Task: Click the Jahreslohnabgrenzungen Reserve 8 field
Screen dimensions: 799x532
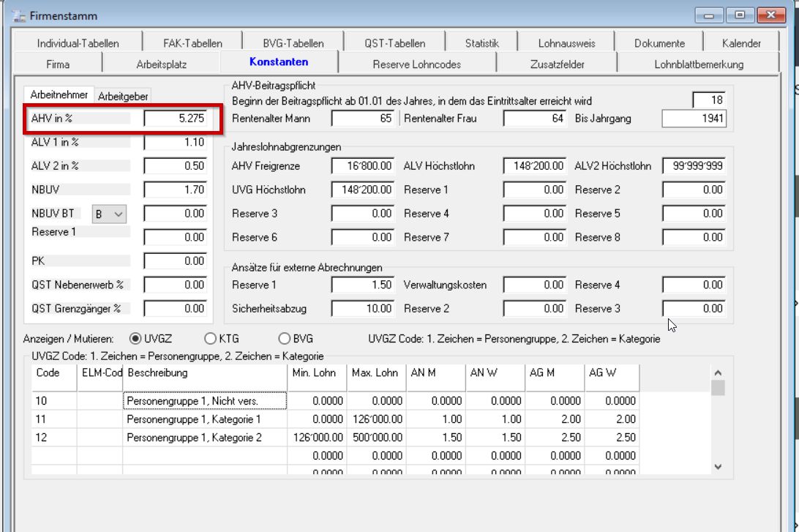Action: tap(694, 238)
